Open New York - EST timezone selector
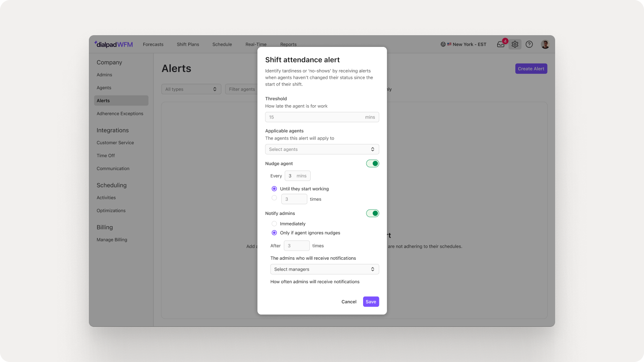Image resolution: width=644 pixels, height=362 pixels. 463,44
